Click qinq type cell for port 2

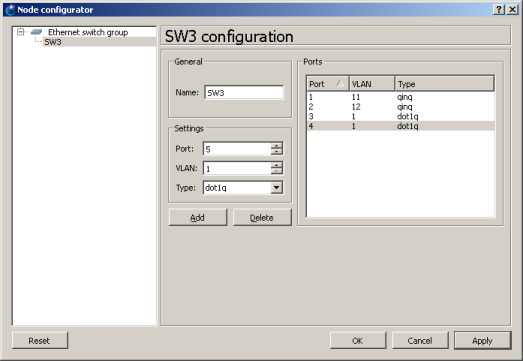[x=405, y=107]
